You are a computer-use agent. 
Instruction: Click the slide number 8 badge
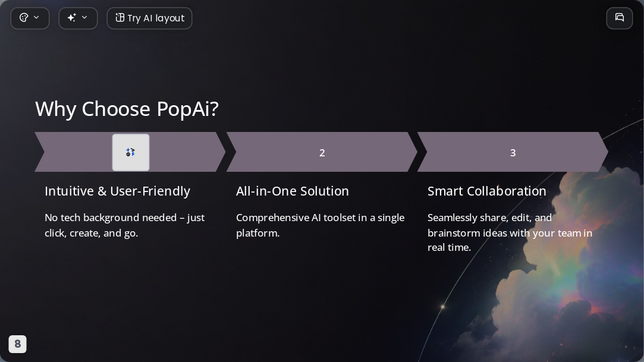coord(18,344)
